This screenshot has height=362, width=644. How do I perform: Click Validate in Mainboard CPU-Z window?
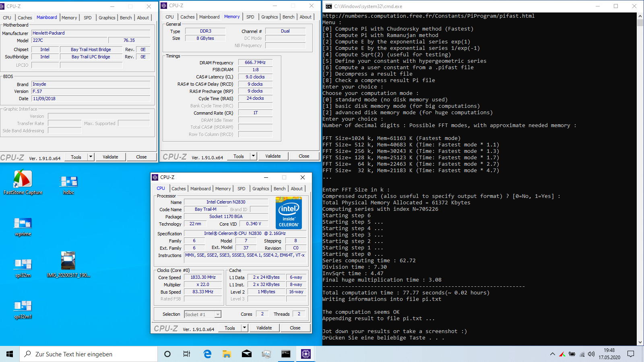110,157
